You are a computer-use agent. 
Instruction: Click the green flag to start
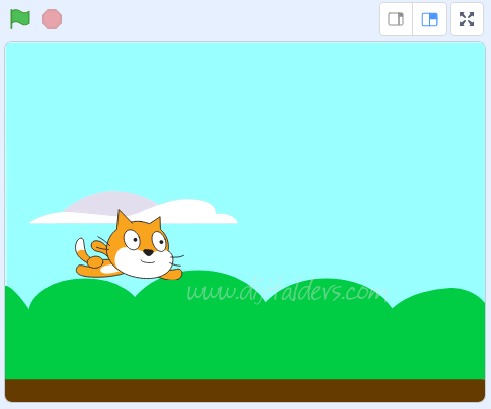[x=20, y=19]
